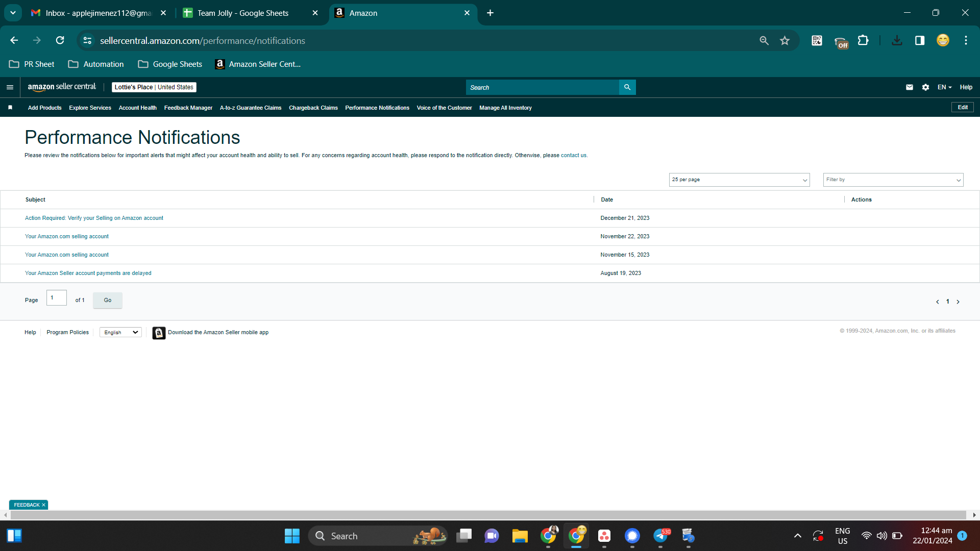Screen dimensions: 980x551
Task: Go to next page with right arrow
Action: coord(958,302)
